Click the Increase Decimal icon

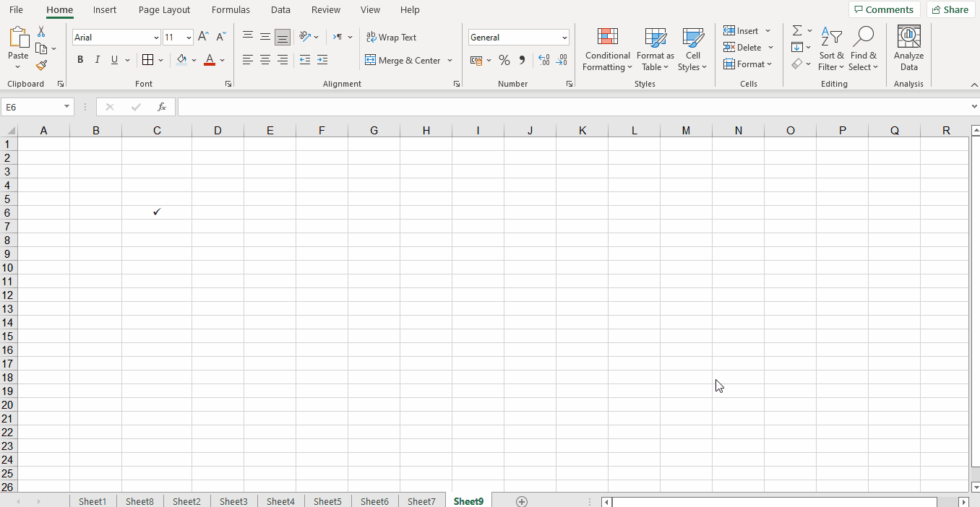tap(543, 60)
